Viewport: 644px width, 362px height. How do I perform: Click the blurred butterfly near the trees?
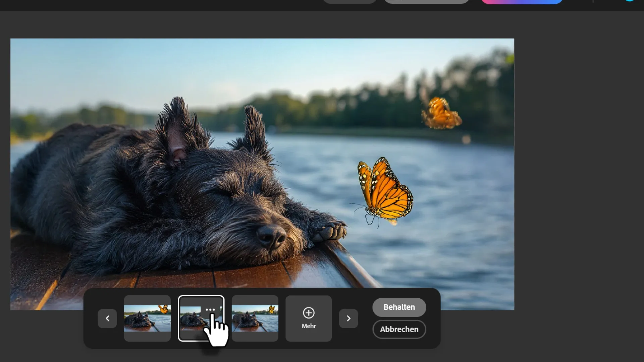click(x=440, y=114)
